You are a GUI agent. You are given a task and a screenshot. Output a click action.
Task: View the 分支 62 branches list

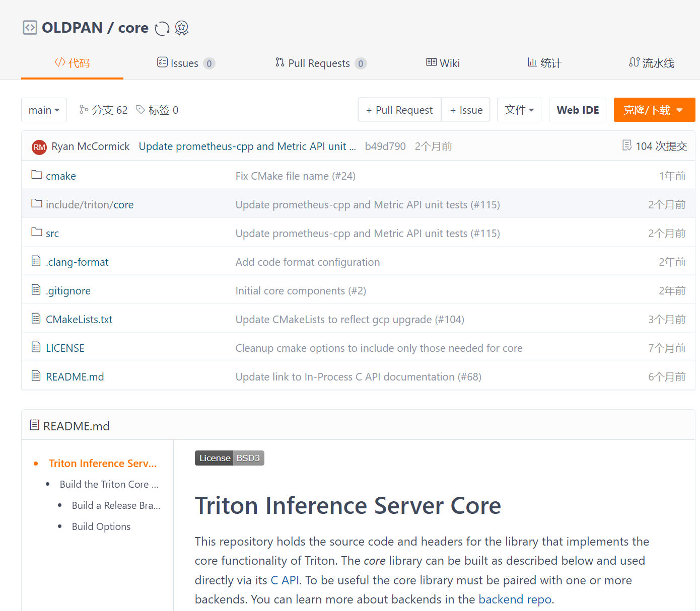point(103,110)
